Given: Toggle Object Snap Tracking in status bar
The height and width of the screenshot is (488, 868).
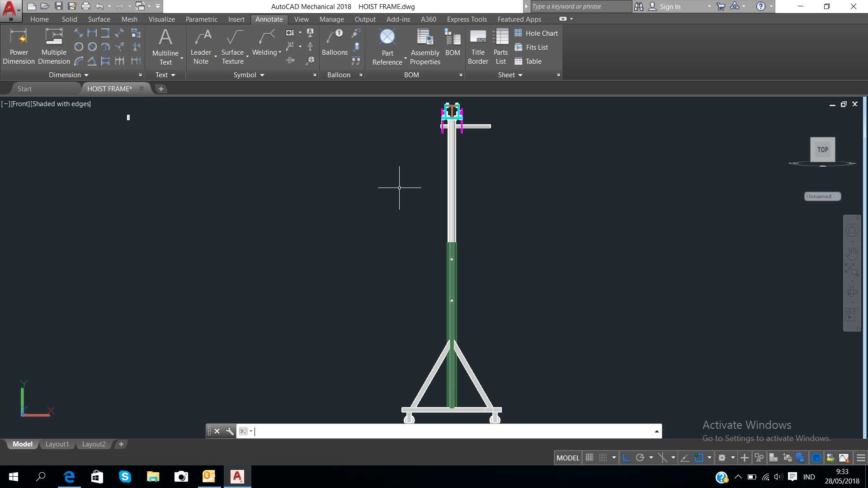Looking at the screenshot, I should pyautogui.click(x=685, y=458).
